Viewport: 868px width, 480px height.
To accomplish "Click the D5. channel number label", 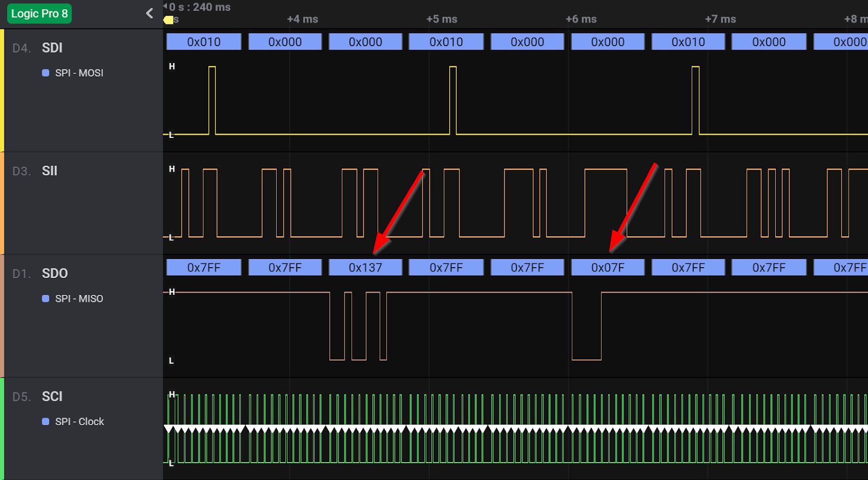I will 22,397.
